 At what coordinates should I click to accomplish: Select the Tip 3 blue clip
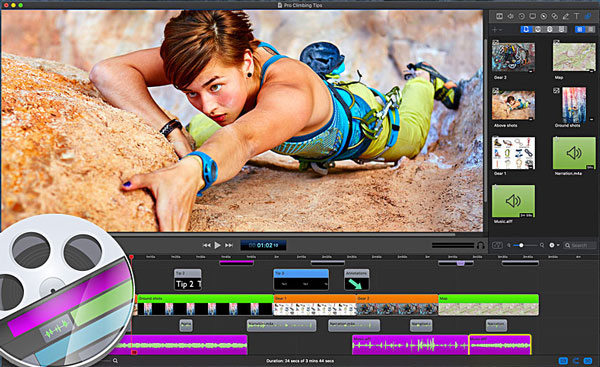tap(301, 280)
